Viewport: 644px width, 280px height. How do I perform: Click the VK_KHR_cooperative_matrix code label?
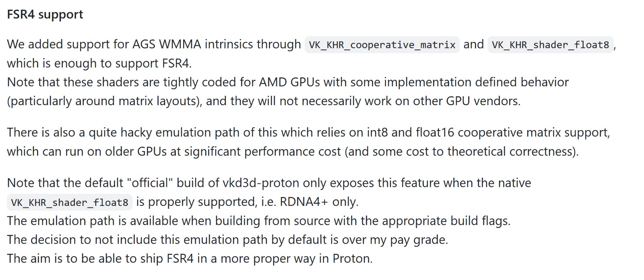tap(382, 44)
